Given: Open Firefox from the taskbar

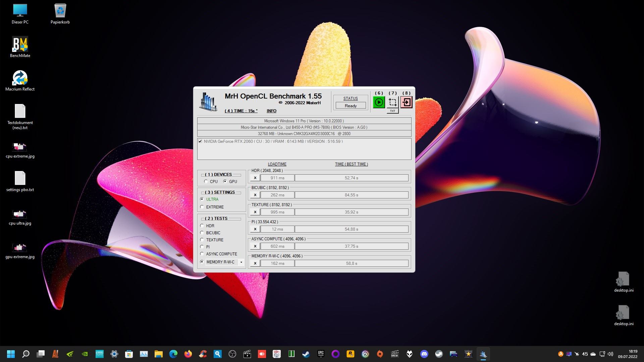Looking at the screenshot, I should pyautogui.click(x=188, y=354).
